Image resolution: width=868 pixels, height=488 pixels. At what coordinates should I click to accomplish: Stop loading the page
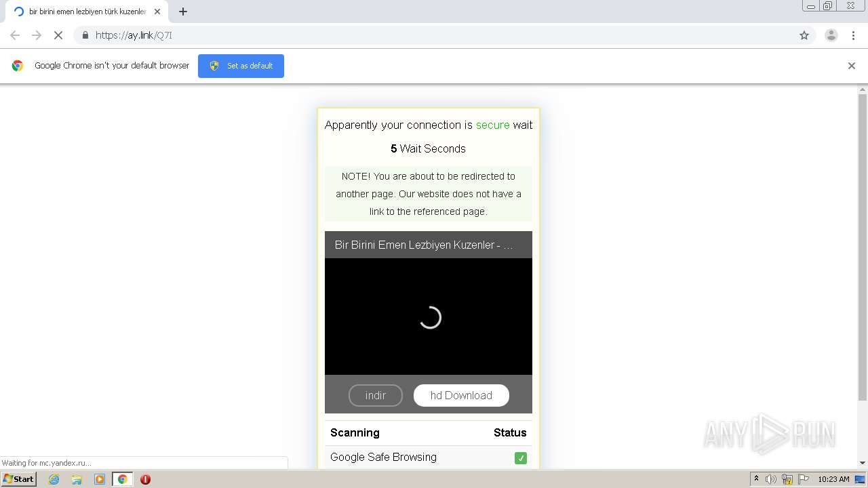58,35
